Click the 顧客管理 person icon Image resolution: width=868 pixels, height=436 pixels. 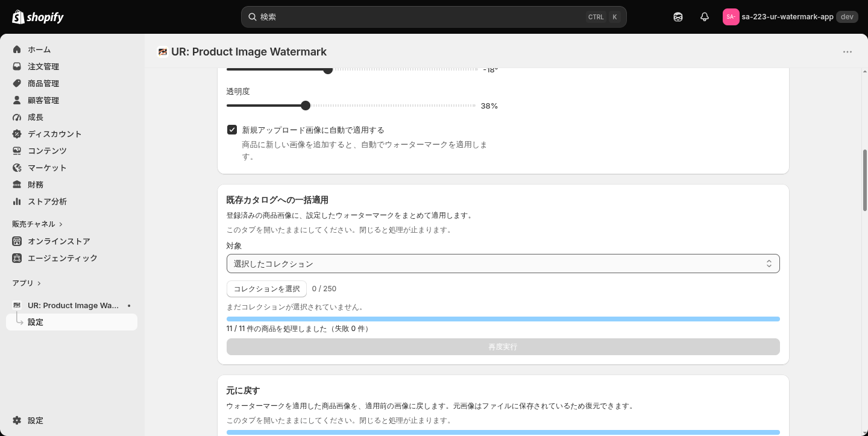coord(17,100)
